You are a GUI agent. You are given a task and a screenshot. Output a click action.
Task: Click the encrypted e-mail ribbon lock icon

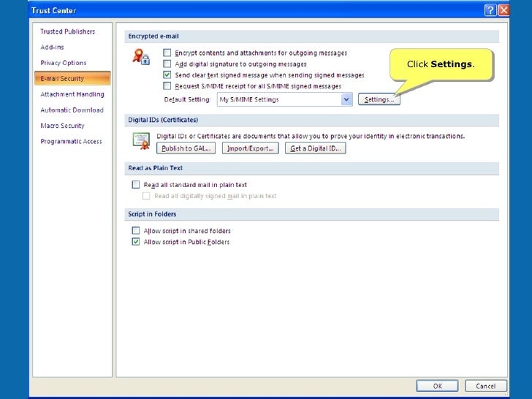pyautogui.click(x=141, y=57)
